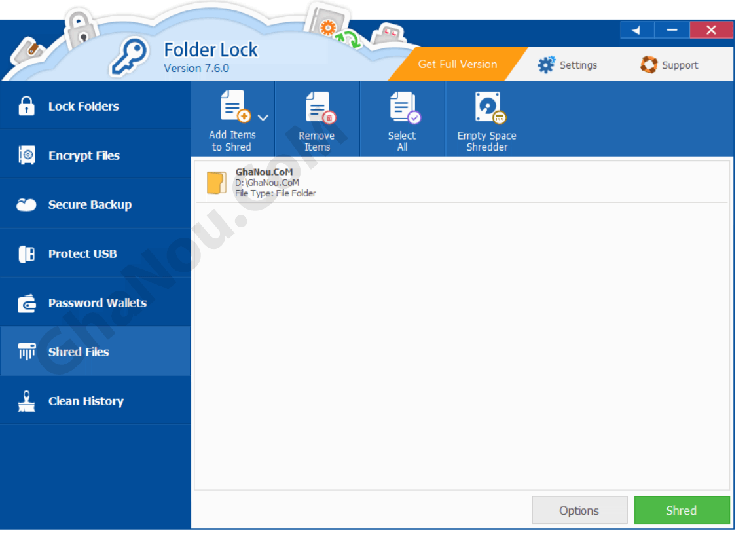Viewport: 749px width, 560px height.
Task: Click the Version 7.6.0 text
Action: 196,68
